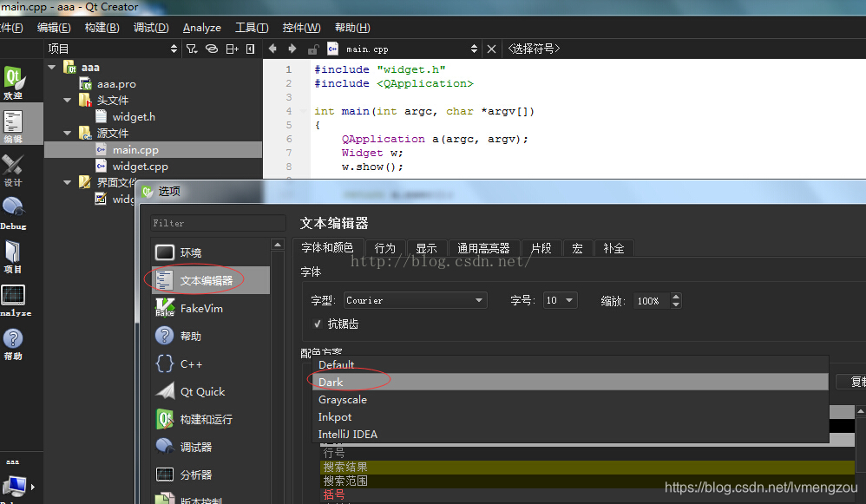
Task: Open Build and Run settings category
Action: pyautogui.click(x=211, y=419)
